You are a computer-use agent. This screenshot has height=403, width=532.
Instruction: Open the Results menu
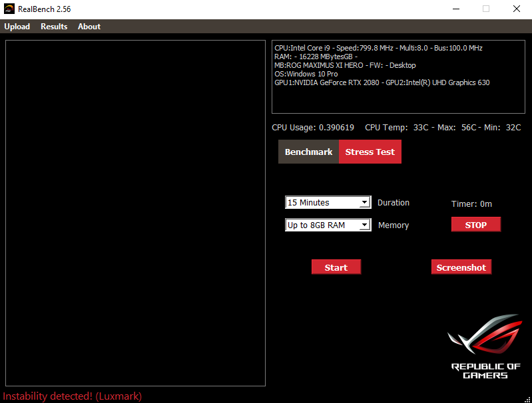click(x=54, y=27)
